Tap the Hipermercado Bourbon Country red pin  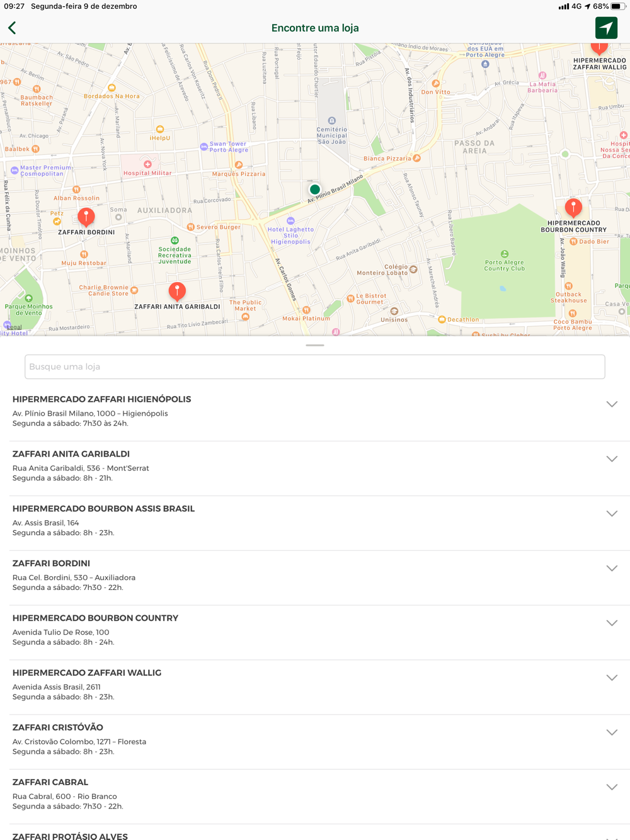point(573,207)
